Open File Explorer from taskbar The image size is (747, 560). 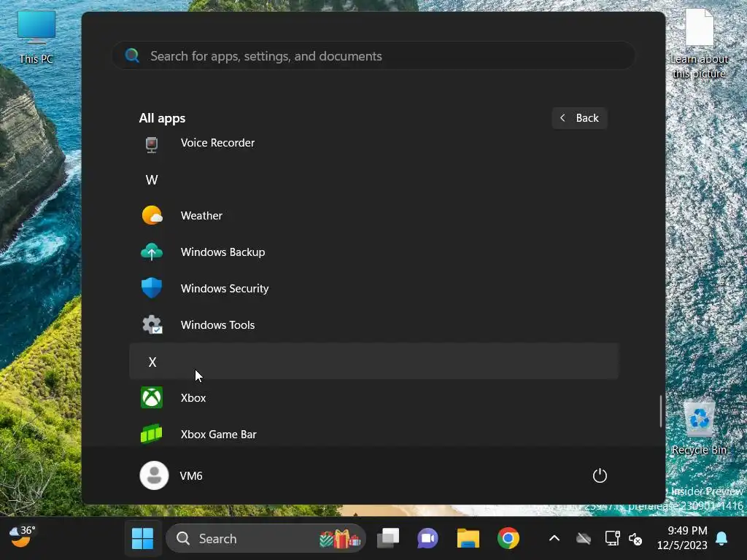[468, 539]
